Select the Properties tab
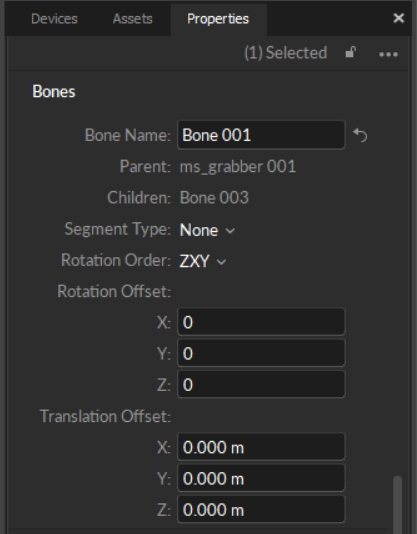This screenshot has width=417, height=534. 218,19
